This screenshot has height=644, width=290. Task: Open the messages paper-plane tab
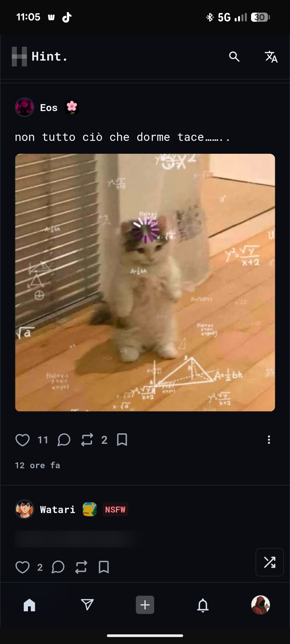click(87, 605)
